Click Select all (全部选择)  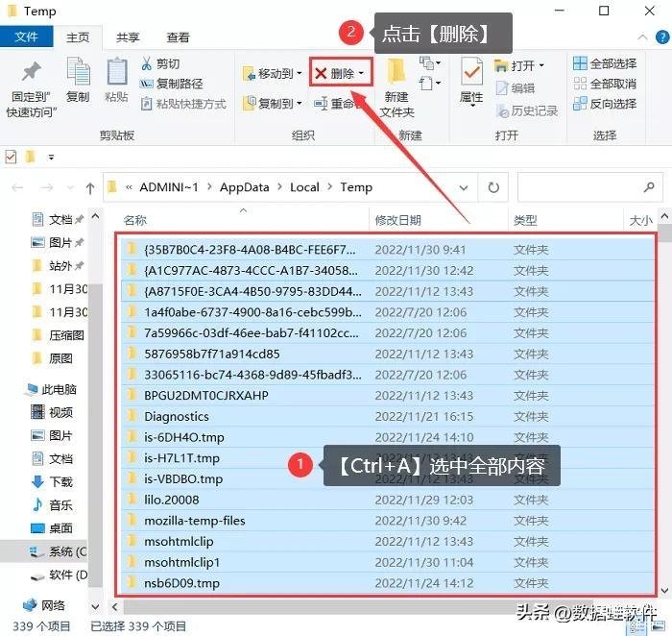(605, 63)
